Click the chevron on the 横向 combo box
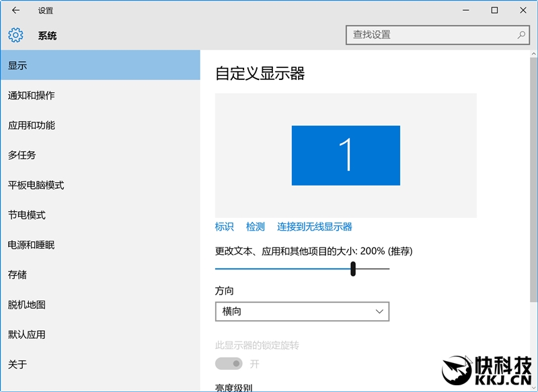This screenshot has width=538, height=392. [379, 311]
